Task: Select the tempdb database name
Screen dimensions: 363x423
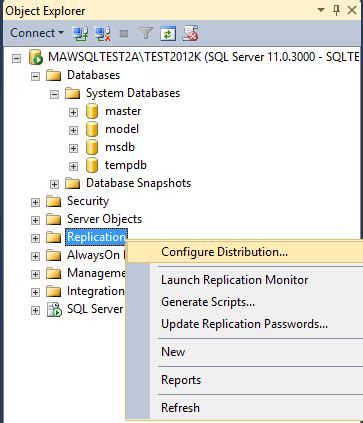Action: click(126, 165)
